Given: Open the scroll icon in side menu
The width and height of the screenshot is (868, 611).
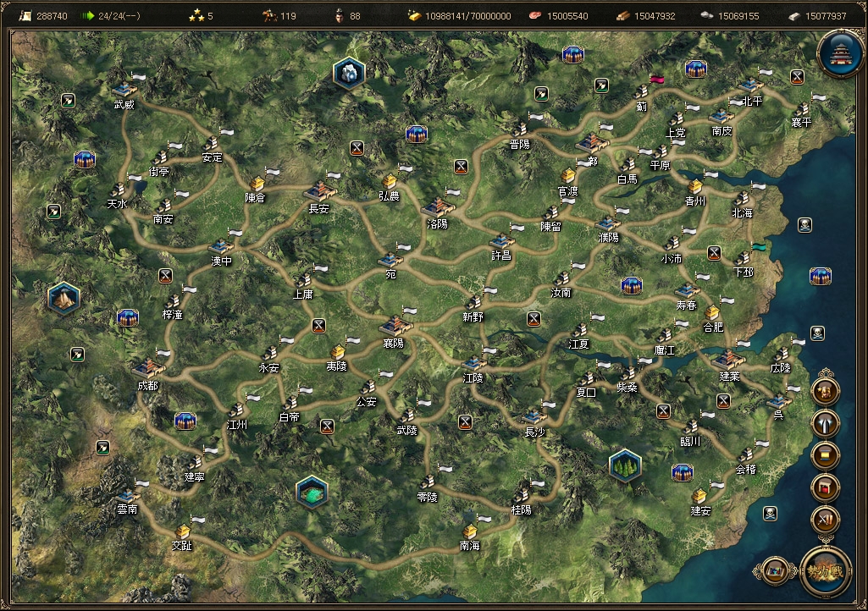Looking at the screenshot, I should [x=825, y=455].
